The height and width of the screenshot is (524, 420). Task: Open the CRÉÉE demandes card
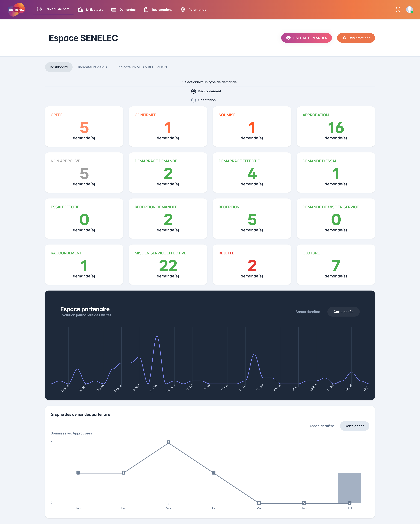click(x=84, y=126)
